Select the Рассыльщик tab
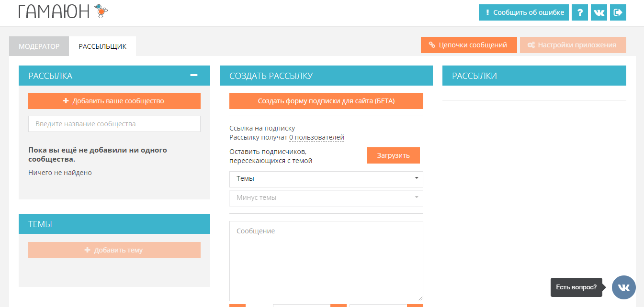The width and height of the screenshot is (644, 307). [102, 46]
